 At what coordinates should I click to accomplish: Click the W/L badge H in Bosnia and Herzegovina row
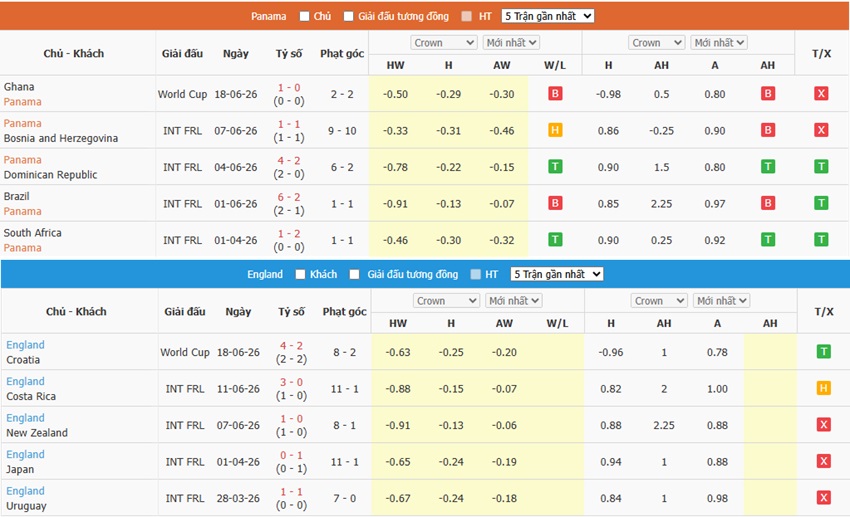pyautogui.click(x=555, y=130)
